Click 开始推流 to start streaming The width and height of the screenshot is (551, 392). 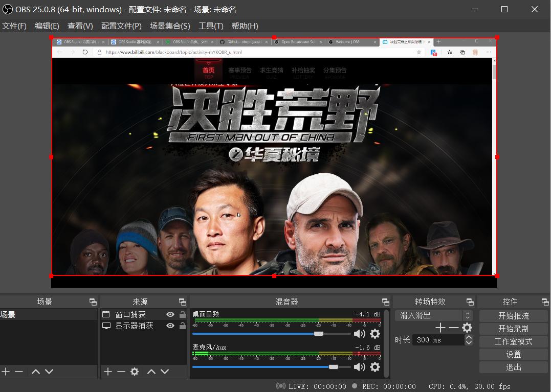pos(513,315)
